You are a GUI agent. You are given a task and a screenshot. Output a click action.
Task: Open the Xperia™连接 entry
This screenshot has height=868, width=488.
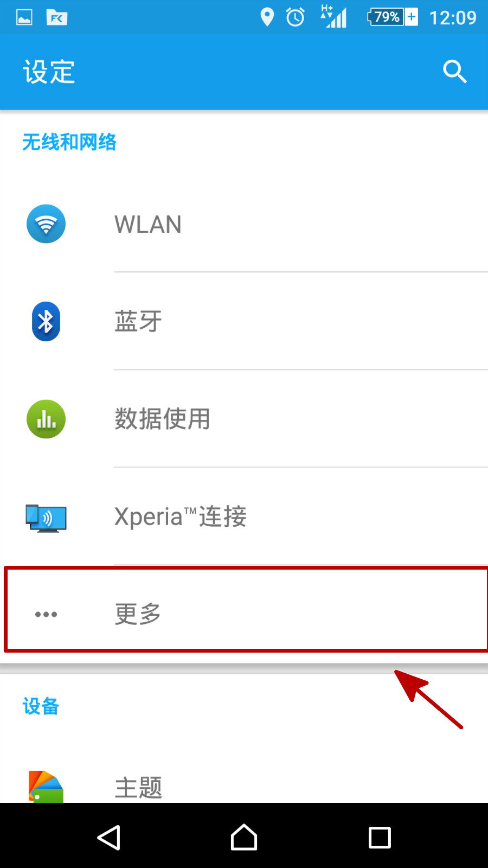244,516
